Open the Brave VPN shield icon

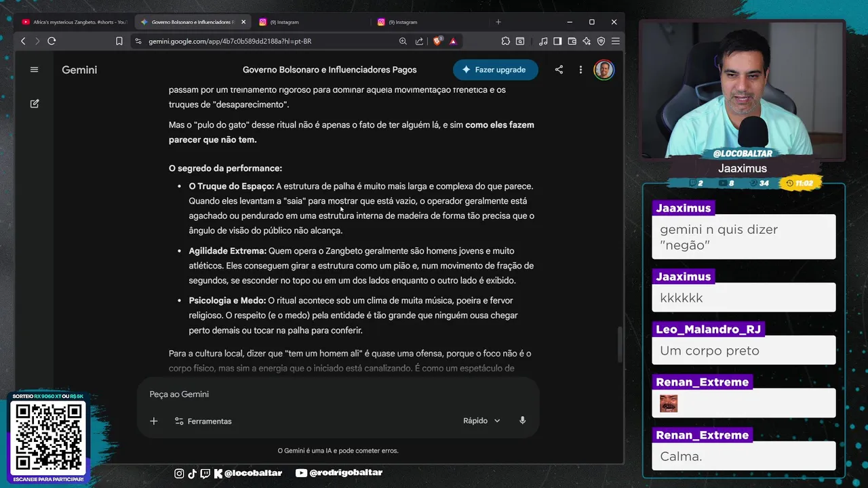tap(601, 41)
